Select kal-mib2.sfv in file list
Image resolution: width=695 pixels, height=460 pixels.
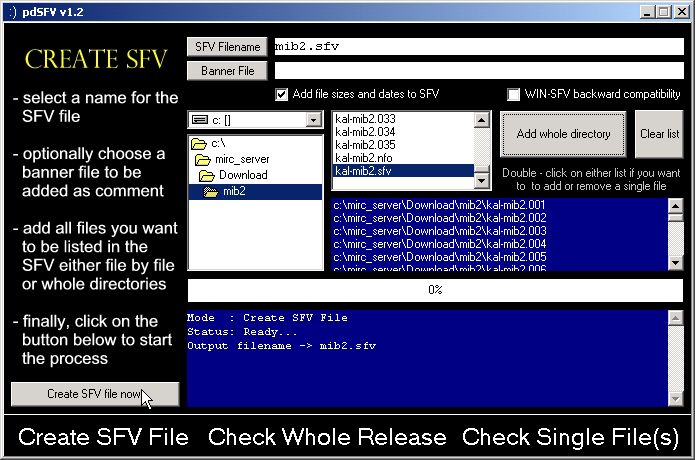[x=402, y=171]
